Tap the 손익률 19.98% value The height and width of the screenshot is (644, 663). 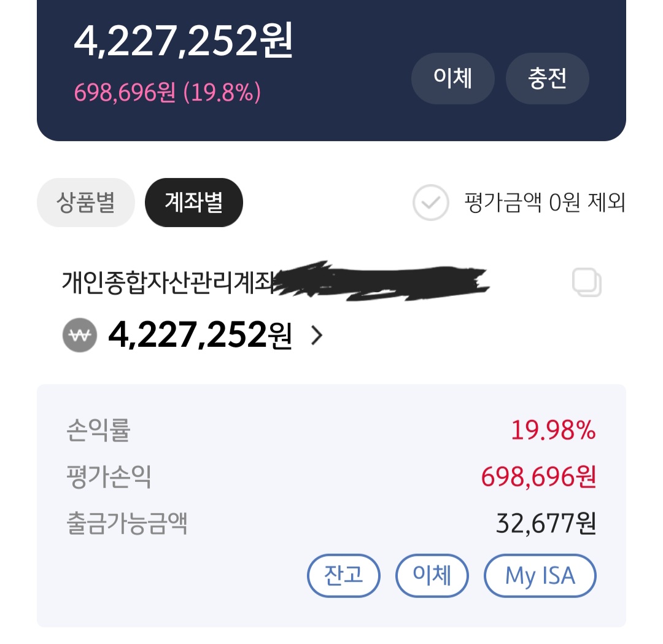pyautogui.click(x=553, y=431)
